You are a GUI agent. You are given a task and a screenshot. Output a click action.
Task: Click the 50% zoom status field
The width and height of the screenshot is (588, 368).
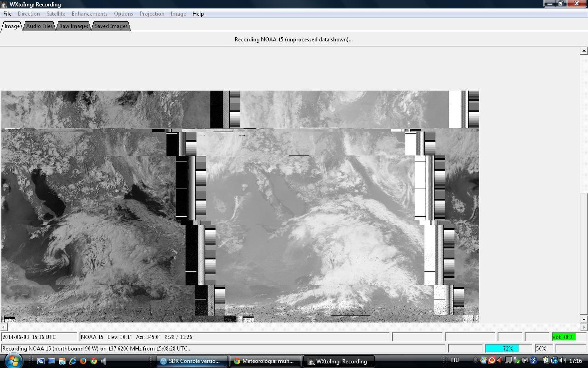click(544, 349)
